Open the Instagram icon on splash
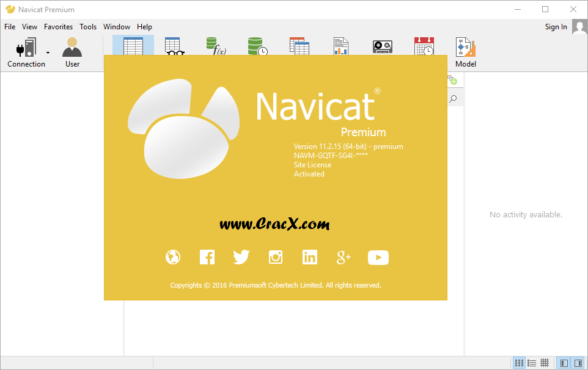Image resolution: width=588 pixels, height=370 pixels. 276,257
